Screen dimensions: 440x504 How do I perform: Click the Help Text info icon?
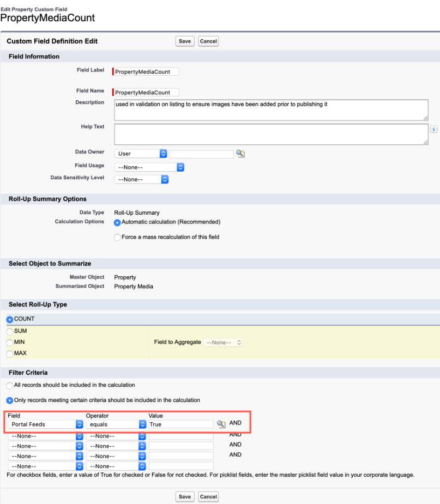pos(433,129)
